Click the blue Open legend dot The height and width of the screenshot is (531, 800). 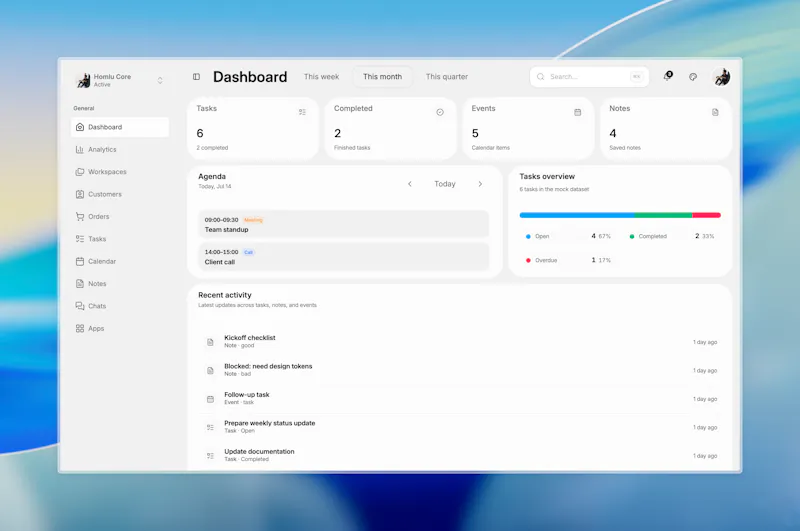pyautogui.click(x=528, y=236)
